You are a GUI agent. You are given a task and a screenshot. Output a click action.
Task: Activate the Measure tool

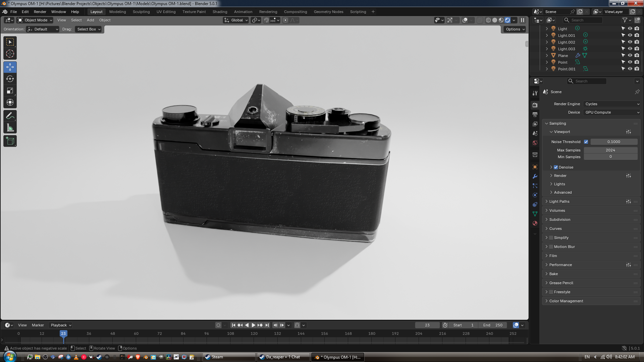point(10,128)
